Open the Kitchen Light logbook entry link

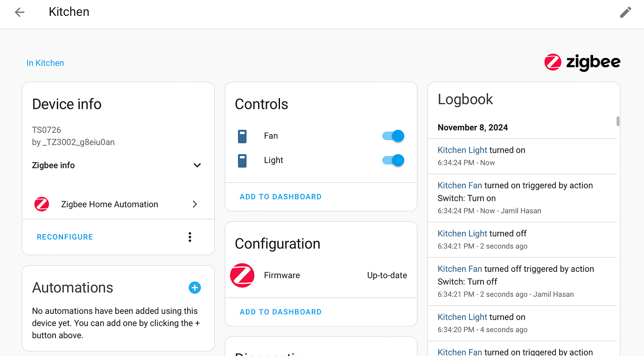point(462,150)
